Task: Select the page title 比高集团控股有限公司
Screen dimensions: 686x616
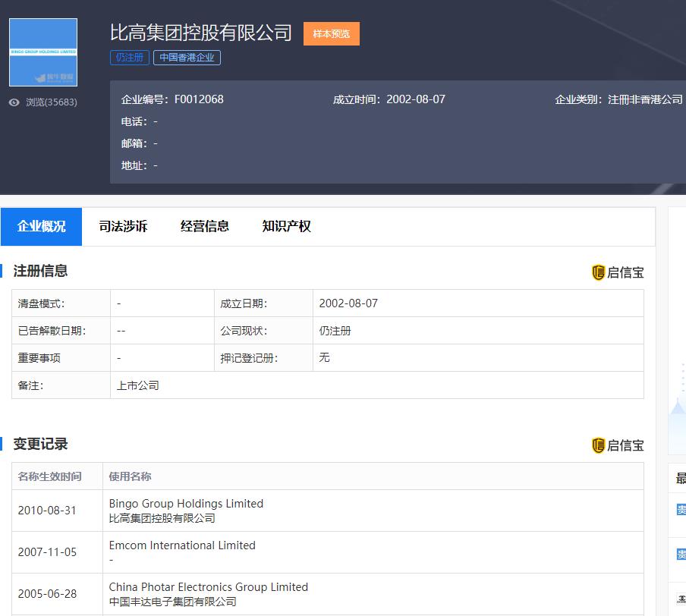Action: (201, 33)
